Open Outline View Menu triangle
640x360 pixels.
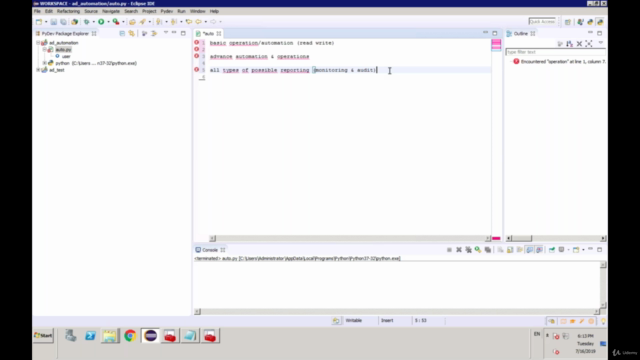[x=600, y=43]
